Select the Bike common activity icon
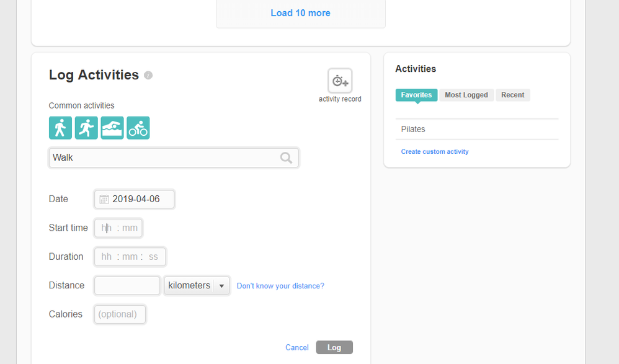This screenshot has width=619, height=364. pos(138,128)
